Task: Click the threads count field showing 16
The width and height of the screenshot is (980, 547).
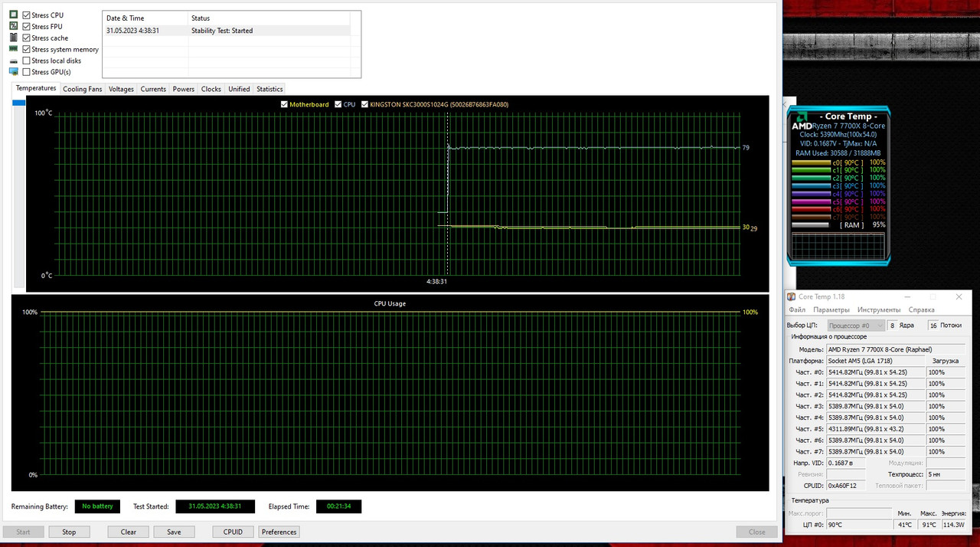Action: click(x=933, y=326)
